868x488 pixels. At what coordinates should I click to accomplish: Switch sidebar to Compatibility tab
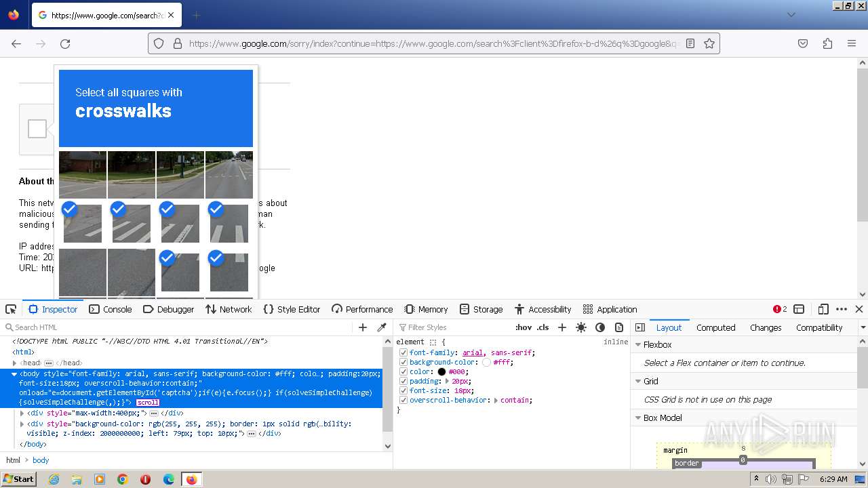tap(819, 327)
